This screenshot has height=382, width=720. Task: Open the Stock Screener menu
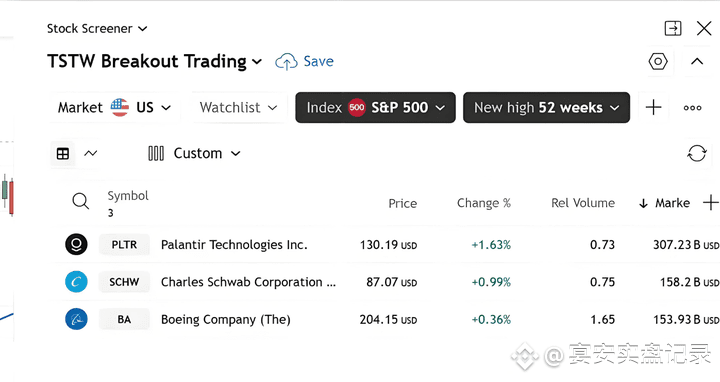tap(97, 28)
